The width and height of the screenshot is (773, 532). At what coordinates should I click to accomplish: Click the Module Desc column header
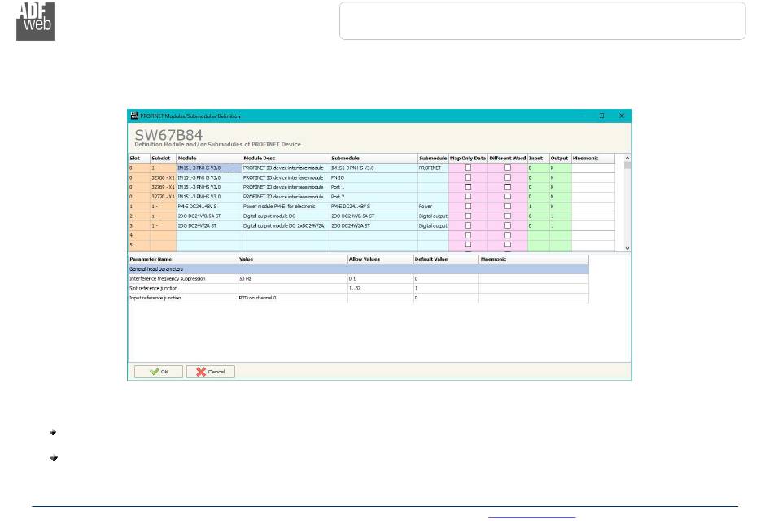(x=286, y=159)
